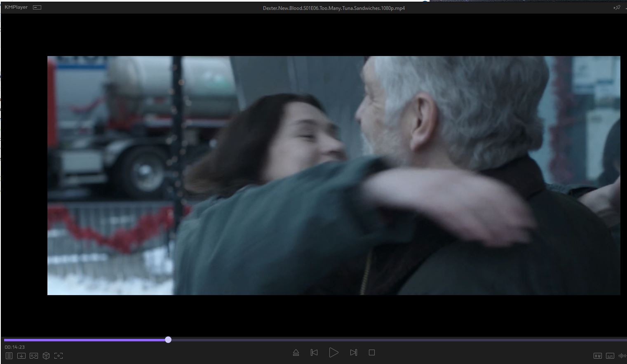Click the screen capture frame icon

click(x=59, y=356)
